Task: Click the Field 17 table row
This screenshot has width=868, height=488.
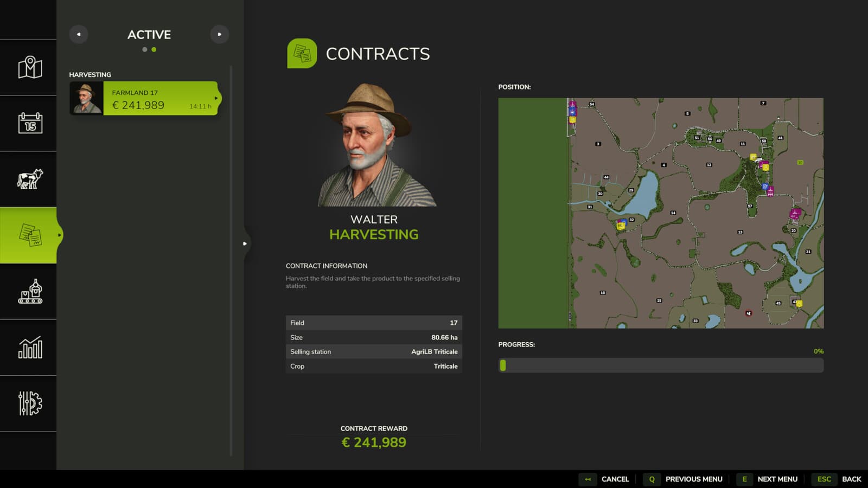Action: 374,323
